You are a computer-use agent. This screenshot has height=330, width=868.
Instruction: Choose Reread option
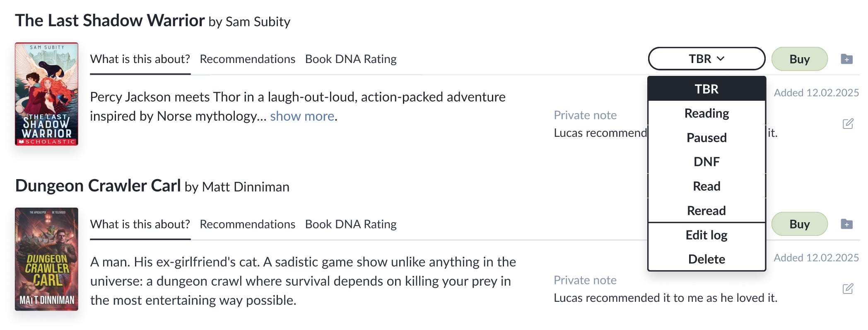tap(706, 211)
